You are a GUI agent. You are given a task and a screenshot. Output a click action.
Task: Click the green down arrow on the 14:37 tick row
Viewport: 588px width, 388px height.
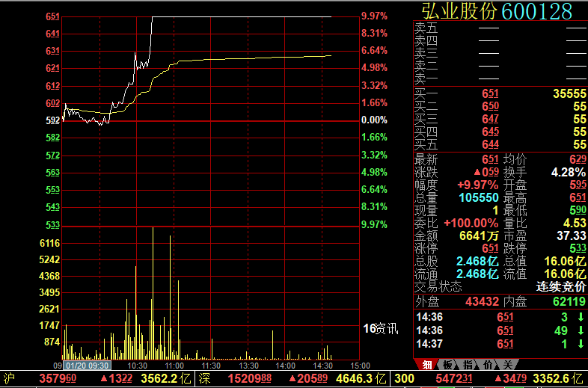click(581, 344)
